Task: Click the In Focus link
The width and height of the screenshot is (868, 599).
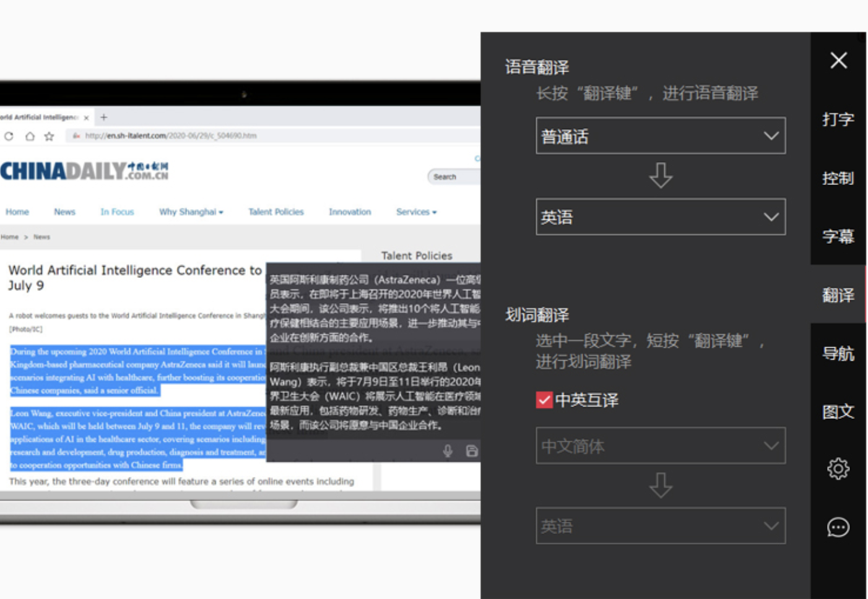Action: [x=117, y=212]
